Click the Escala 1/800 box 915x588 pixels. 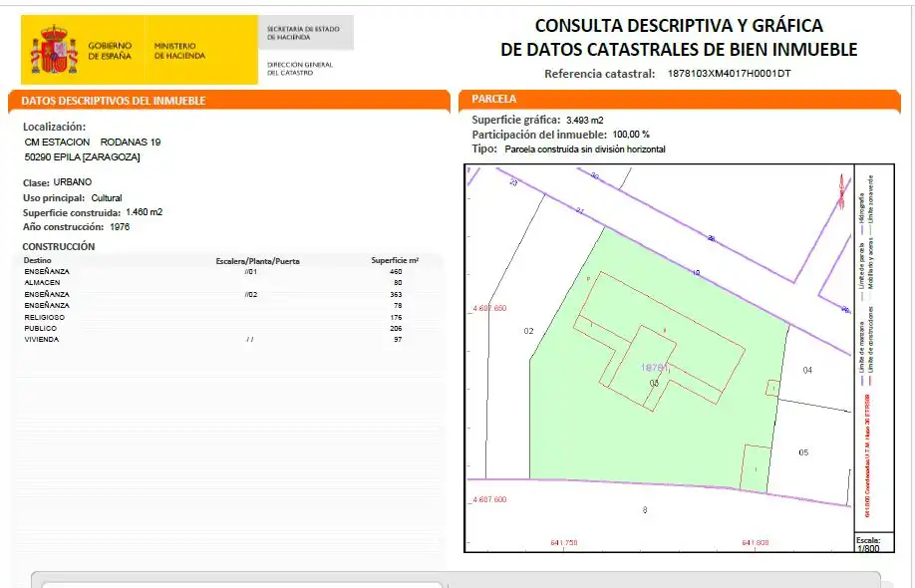pyautogui.click(x=873, y=542)
